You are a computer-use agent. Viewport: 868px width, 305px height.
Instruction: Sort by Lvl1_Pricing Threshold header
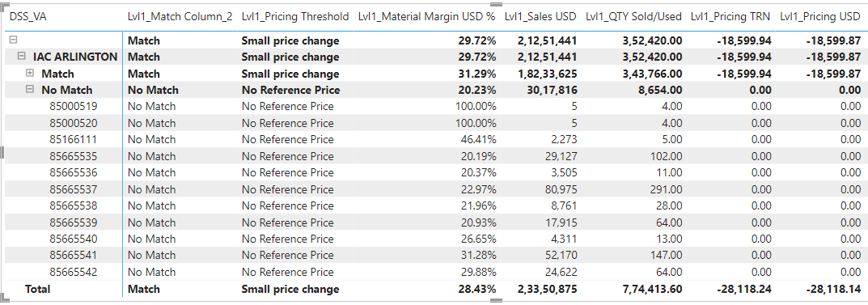click(x=295, y=17)
